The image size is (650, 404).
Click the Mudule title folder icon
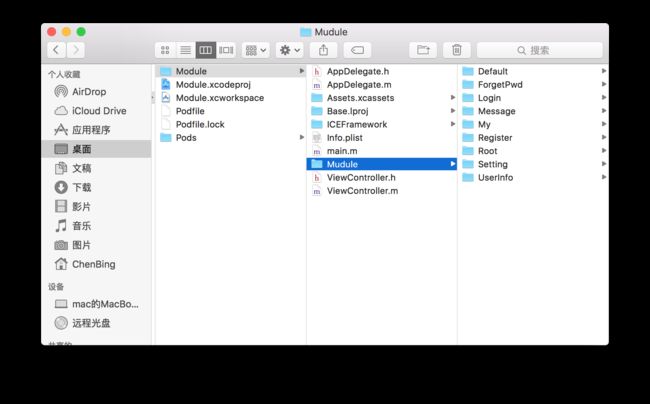click(x=306, y=32)
